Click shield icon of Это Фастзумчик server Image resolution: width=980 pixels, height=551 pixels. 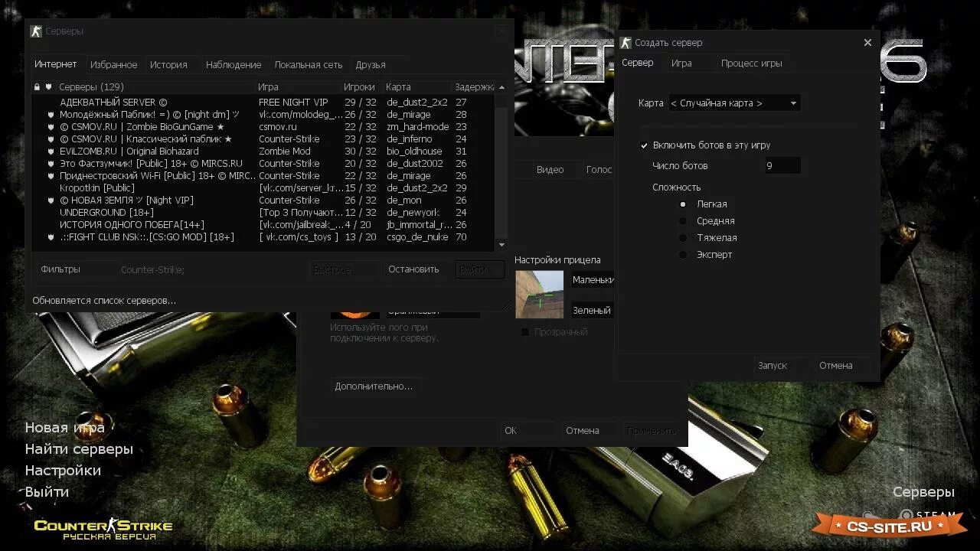coord(51,164)
